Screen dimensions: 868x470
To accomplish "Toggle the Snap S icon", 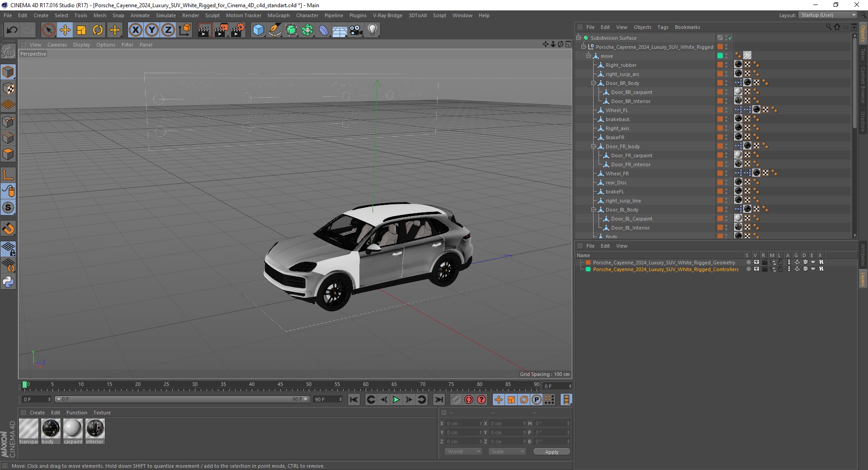I will (8, 208).
